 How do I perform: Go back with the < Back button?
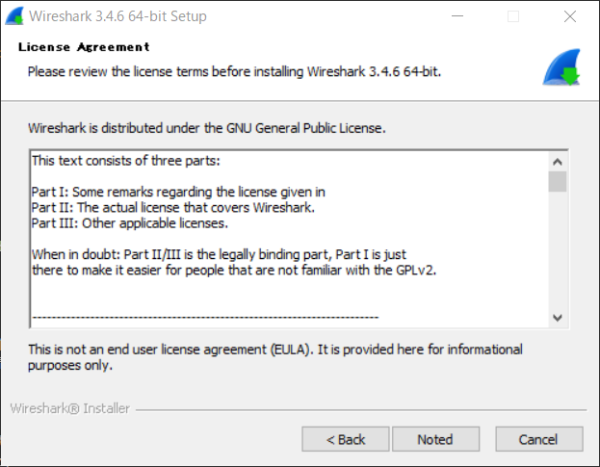[346, 439]
